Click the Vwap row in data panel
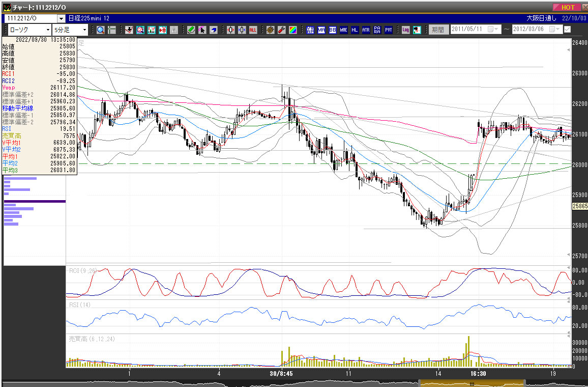The height and width of the screenshot is (387, 588). tap(39, 88)
